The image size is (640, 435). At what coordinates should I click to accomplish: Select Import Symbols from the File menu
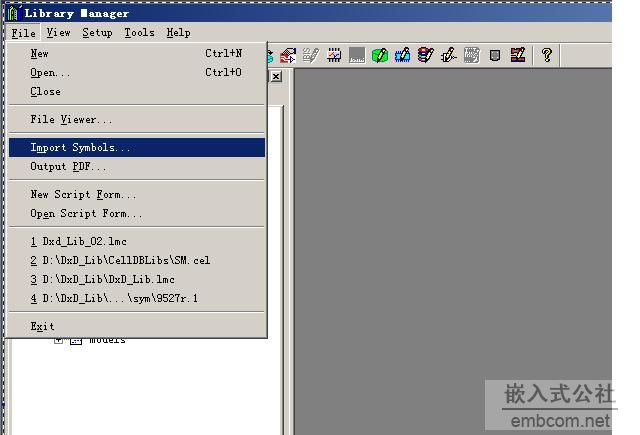point(80,148)
